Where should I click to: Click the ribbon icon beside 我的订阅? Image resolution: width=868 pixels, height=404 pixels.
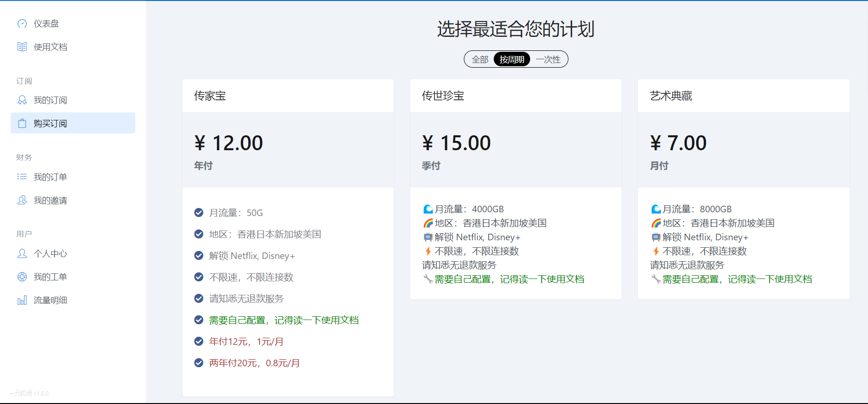click(22, 100)
